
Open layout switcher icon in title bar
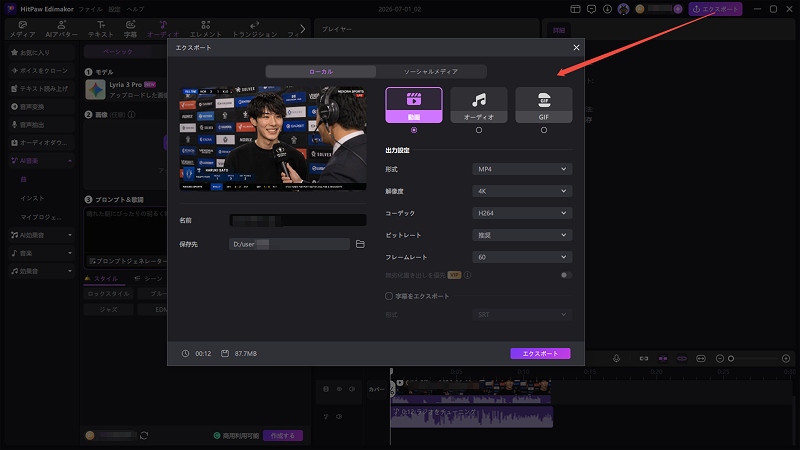coord(576,9)
